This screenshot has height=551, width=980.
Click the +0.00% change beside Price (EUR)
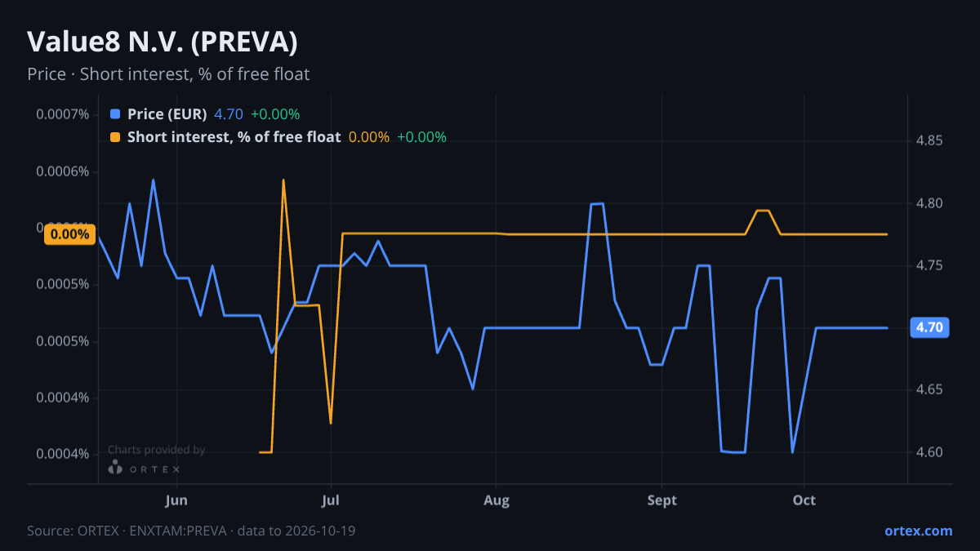(x=275, y=114)
